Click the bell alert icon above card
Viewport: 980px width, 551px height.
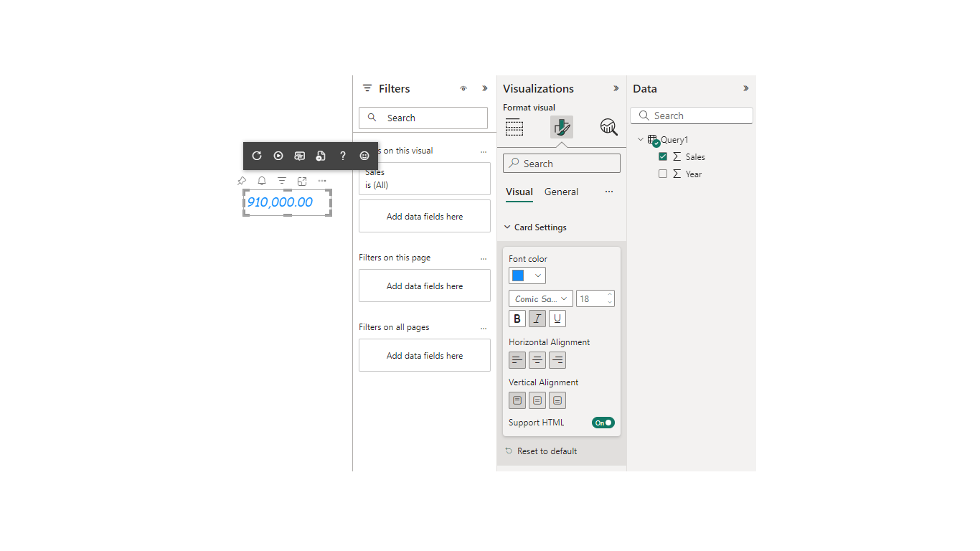(x=262, y=181)
